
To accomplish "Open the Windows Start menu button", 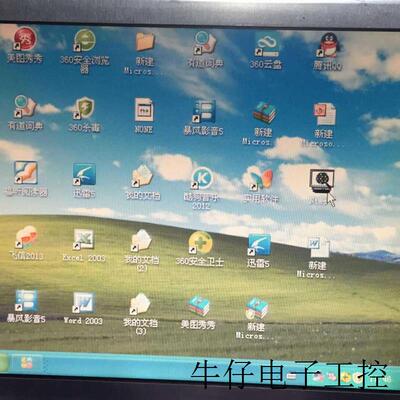I will coord(4,363).
